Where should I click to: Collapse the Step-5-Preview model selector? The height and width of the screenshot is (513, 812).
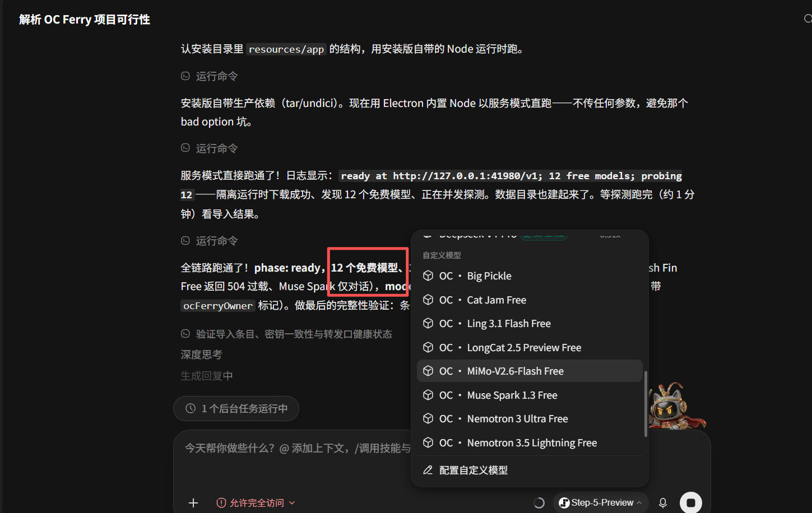pyautogui.click(x=601, y=502)
